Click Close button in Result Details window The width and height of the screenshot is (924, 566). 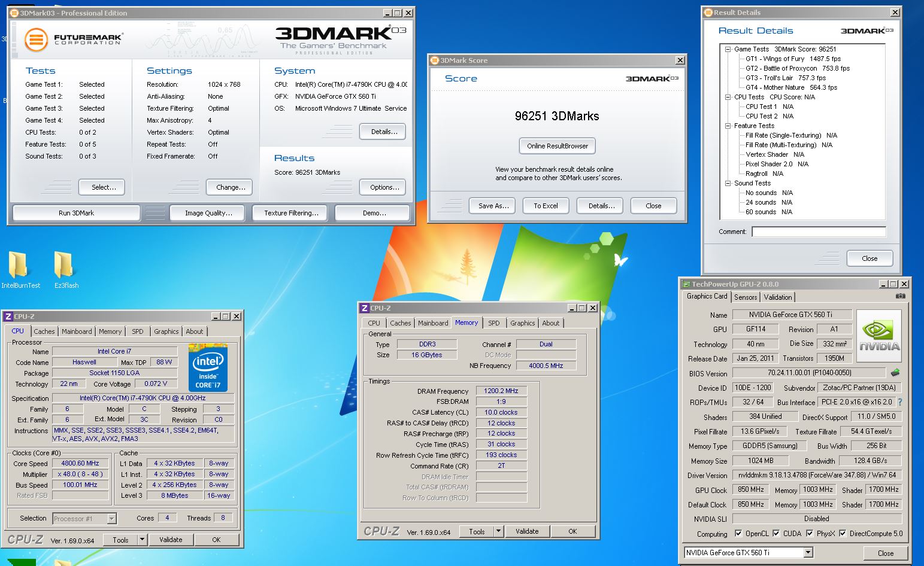[870, 258]
